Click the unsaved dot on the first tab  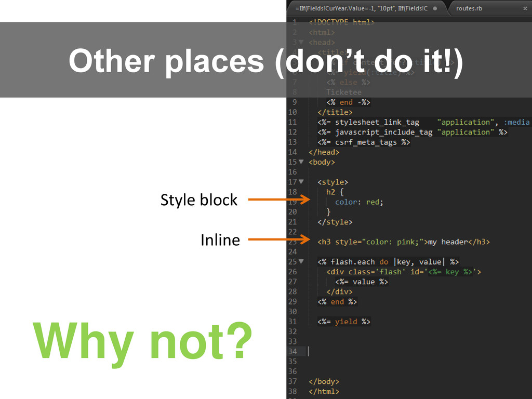coord(435,8)
